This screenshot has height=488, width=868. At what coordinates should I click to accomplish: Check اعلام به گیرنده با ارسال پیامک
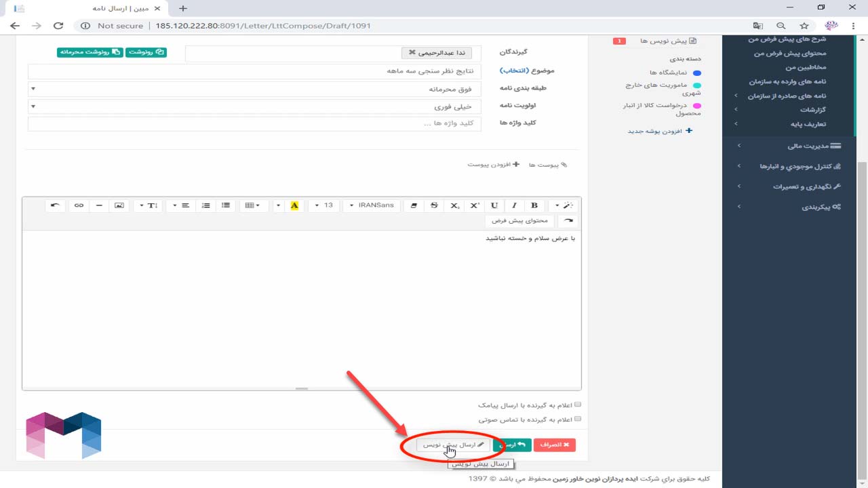578,405
